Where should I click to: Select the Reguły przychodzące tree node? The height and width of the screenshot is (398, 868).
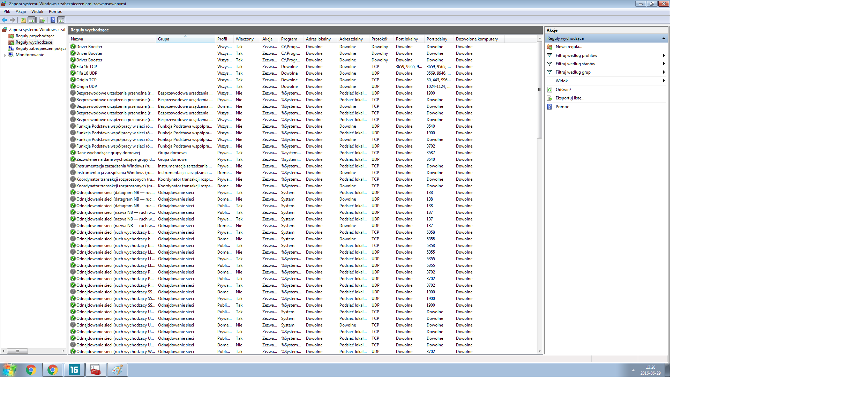point(35,36)
